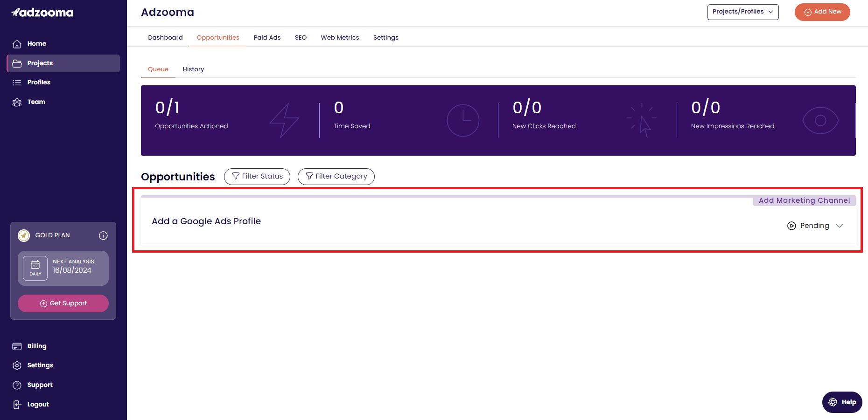The height and width of the screenshot is (420, 868).
Task: Open Team in sidebar
Action: (x=63, y=102)
